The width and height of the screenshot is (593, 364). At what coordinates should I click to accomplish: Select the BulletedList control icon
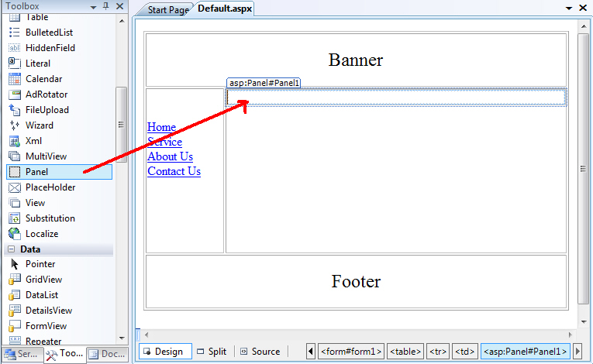[15, 32]
